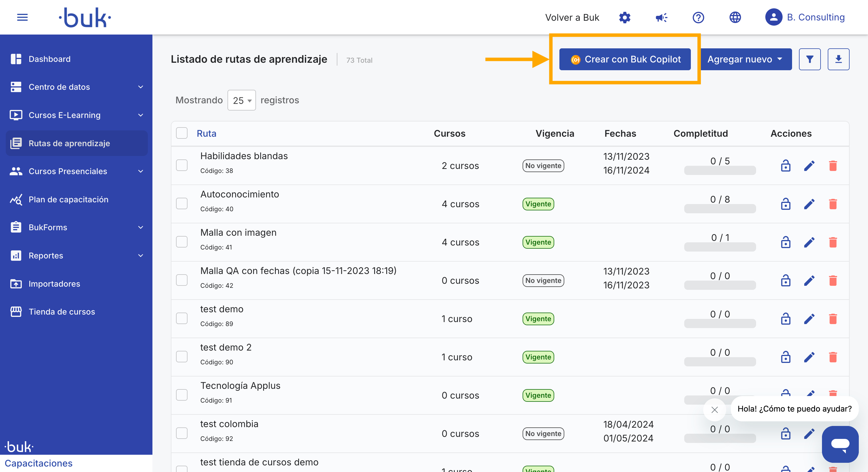Open the language globe icon
Image resolution: width=868 pixels, height=472 pixels.
coord(735,18)
